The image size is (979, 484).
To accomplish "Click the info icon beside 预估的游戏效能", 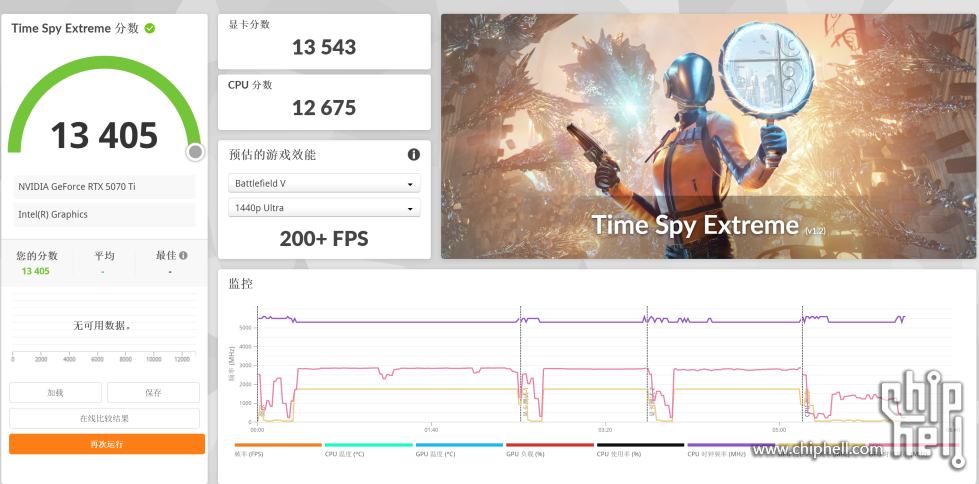I will pos(413,154).
